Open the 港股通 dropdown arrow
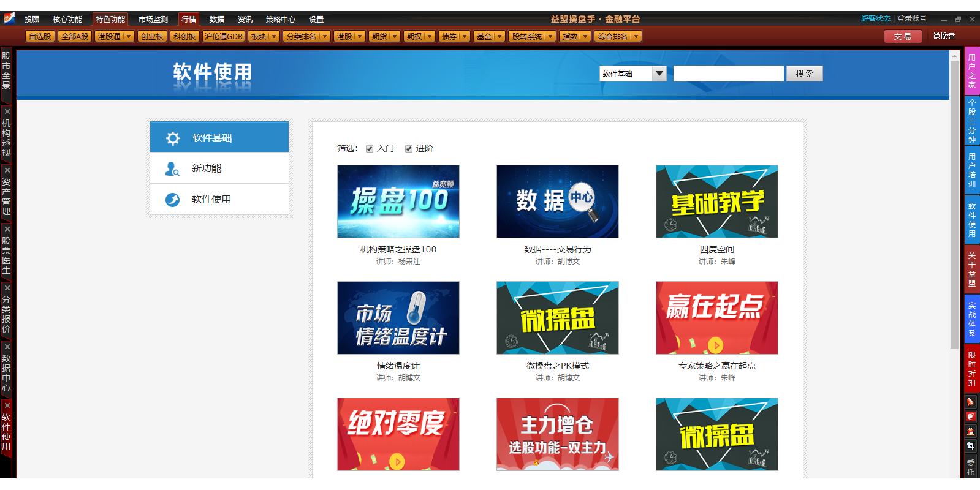The height and width of the screenshot is (490, 980). [129, 37]
